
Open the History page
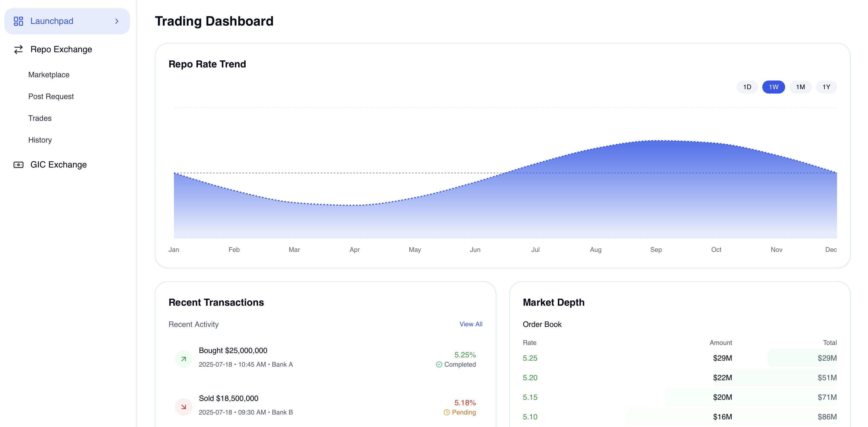[40, 140]
